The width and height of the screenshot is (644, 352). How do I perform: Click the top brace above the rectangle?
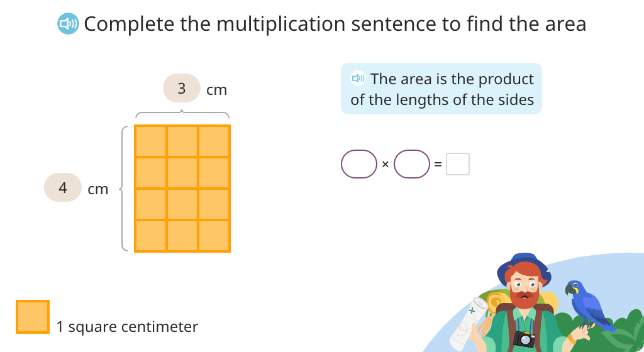(182, 114)
